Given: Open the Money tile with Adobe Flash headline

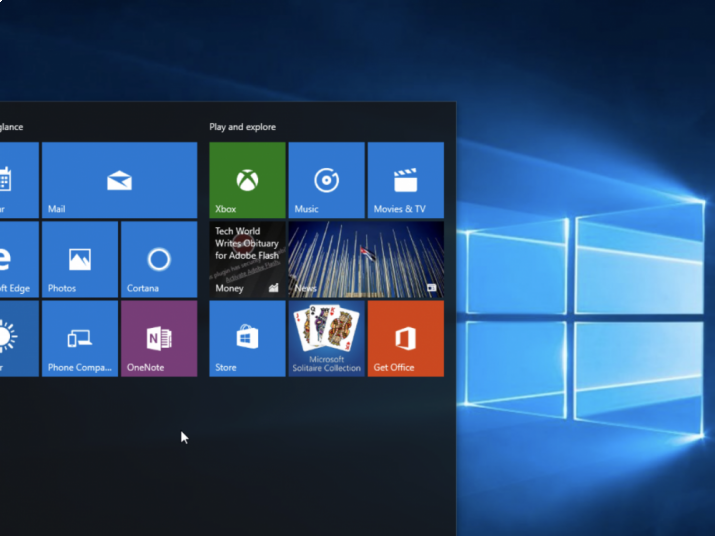Looking at the screenshot, I should (248, 260).
